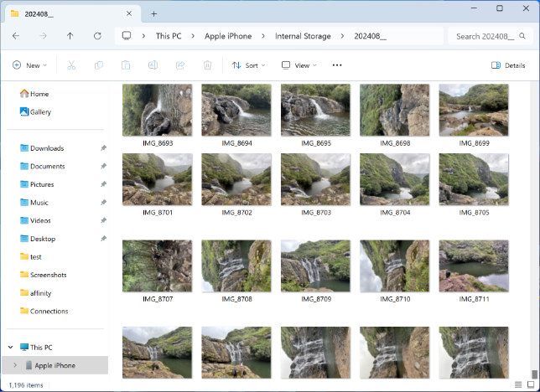Switch to large thumbnails view icon
The image size is (540, 392).
[531, 384]
